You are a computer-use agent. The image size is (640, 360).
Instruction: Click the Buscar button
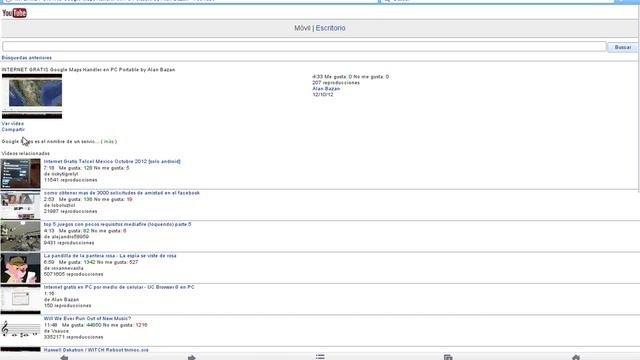622,47
